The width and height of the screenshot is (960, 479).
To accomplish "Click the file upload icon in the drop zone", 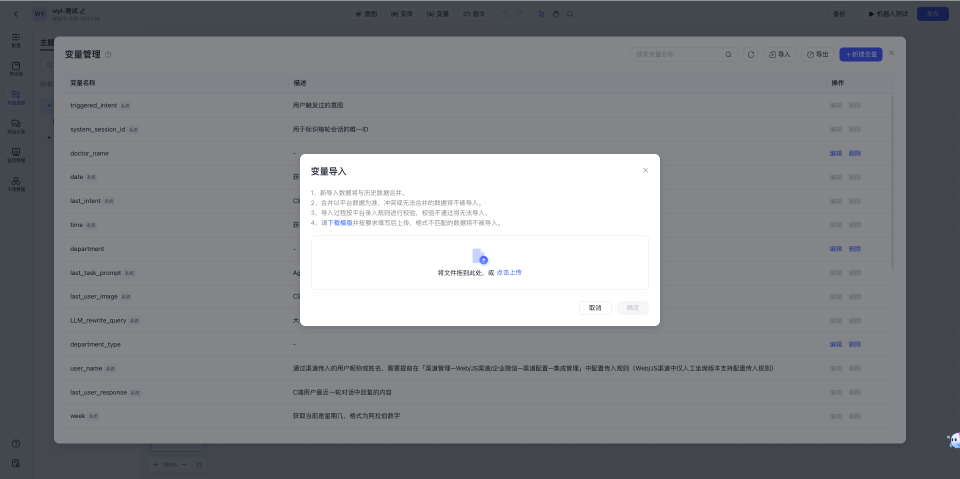I will coord(480,256).
